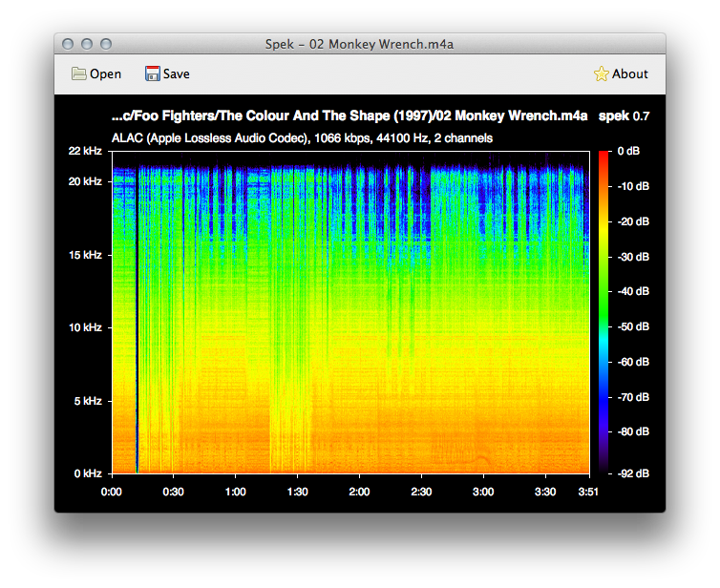
Task: Click the About star icon
Action: 601,74
